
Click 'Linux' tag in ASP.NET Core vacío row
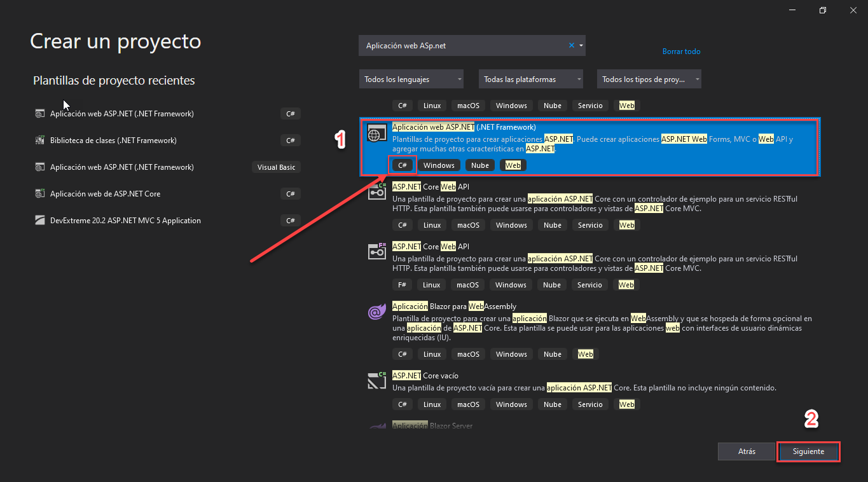(432, 404)
